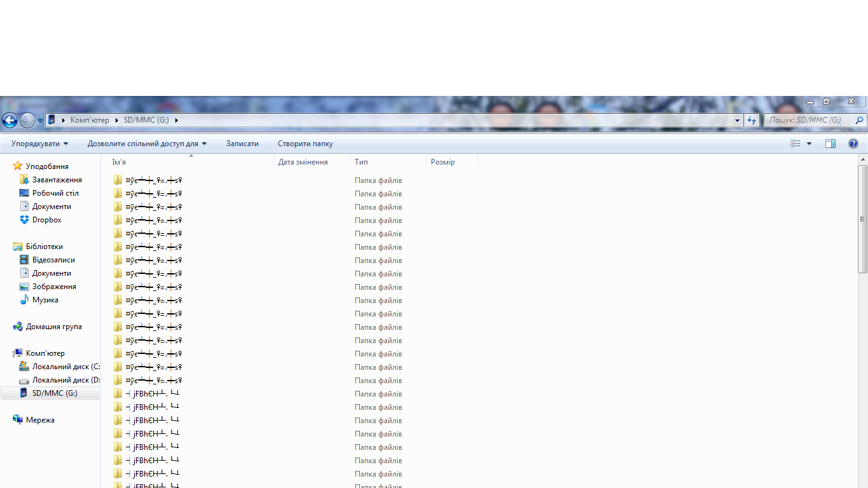
Task: Select Музика library in sidebar
Action: [x=45, y=300]
